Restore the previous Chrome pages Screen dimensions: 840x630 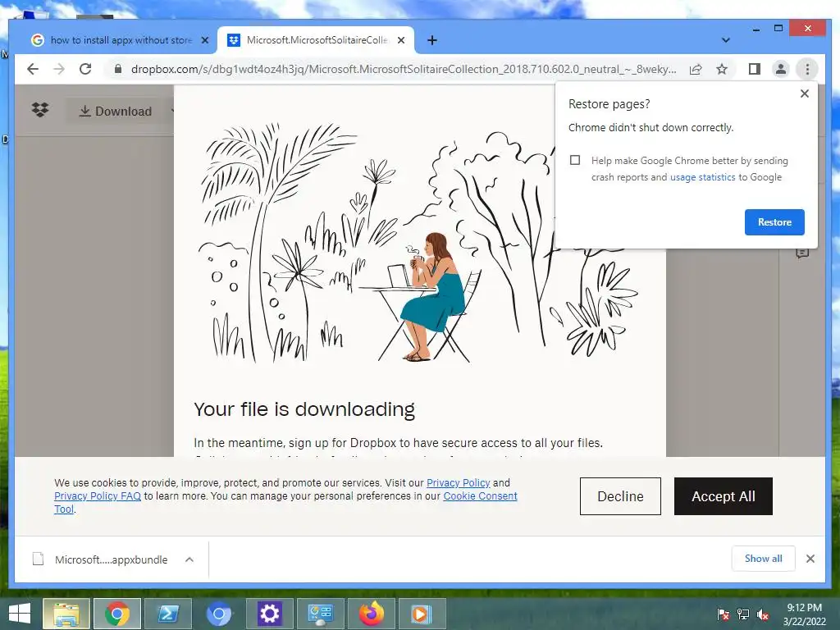click(774, 222)
